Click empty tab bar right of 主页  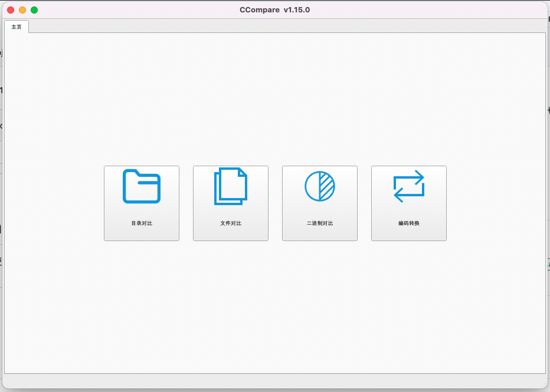[x=283, y=27]
